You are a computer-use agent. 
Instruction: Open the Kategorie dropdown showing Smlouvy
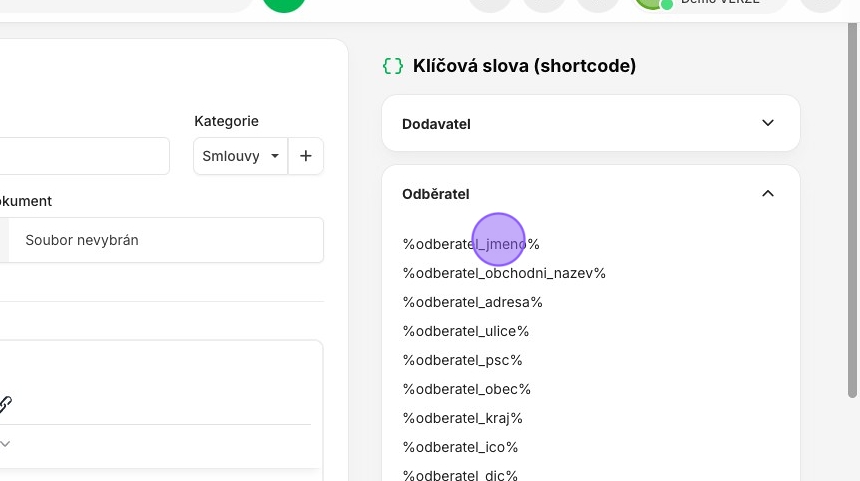240,156
